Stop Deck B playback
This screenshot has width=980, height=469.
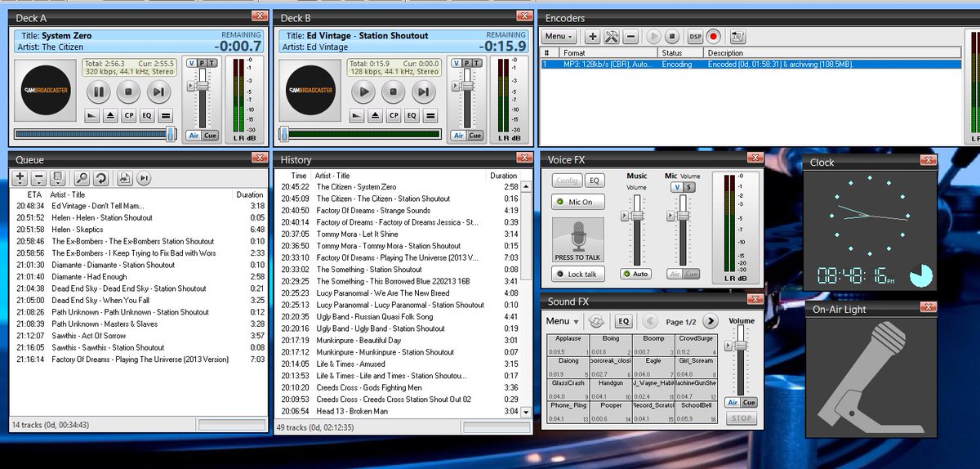pyautogui.click(x=393, y=92)
